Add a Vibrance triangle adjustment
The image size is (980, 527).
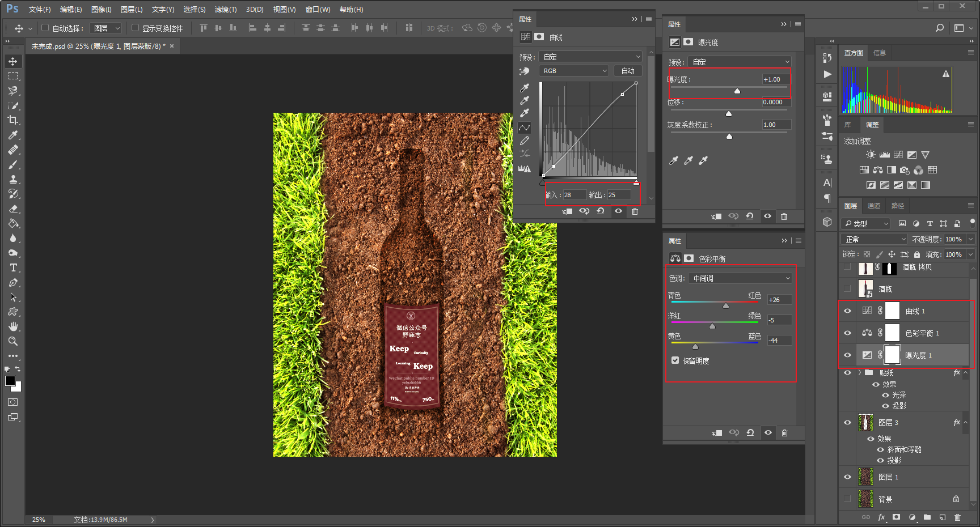click(926, 155)
